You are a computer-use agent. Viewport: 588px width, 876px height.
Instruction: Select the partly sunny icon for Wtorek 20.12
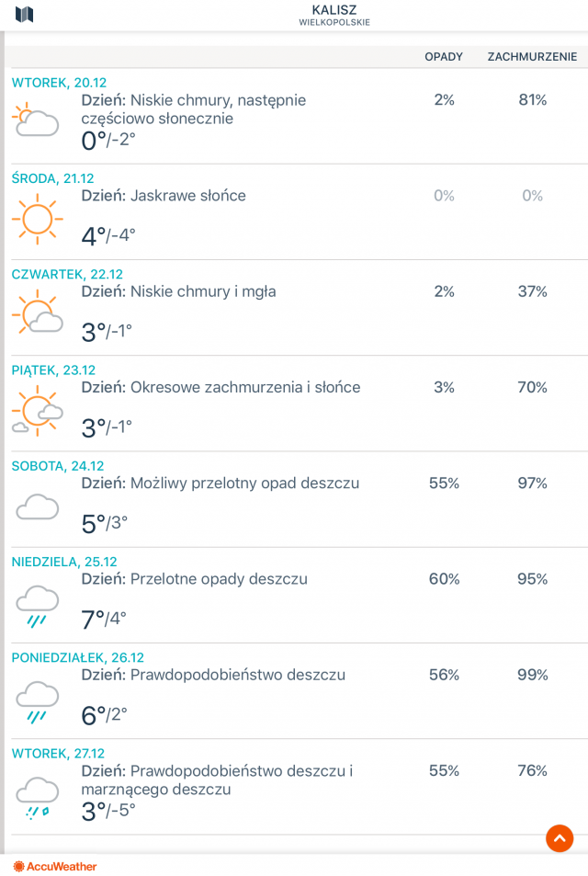(x=36, y=119)
